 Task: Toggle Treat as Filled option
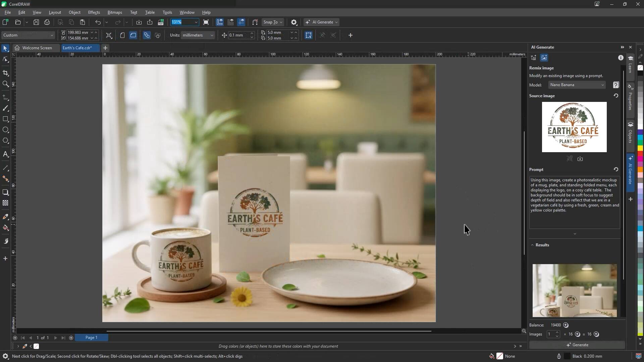click(309, 35)
